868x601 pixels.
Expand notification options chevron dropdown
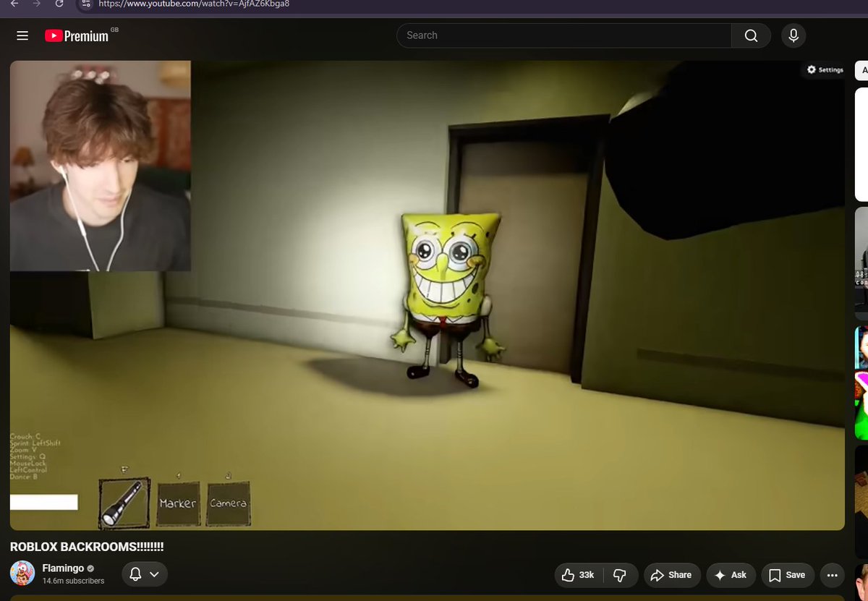coord(154,575)
